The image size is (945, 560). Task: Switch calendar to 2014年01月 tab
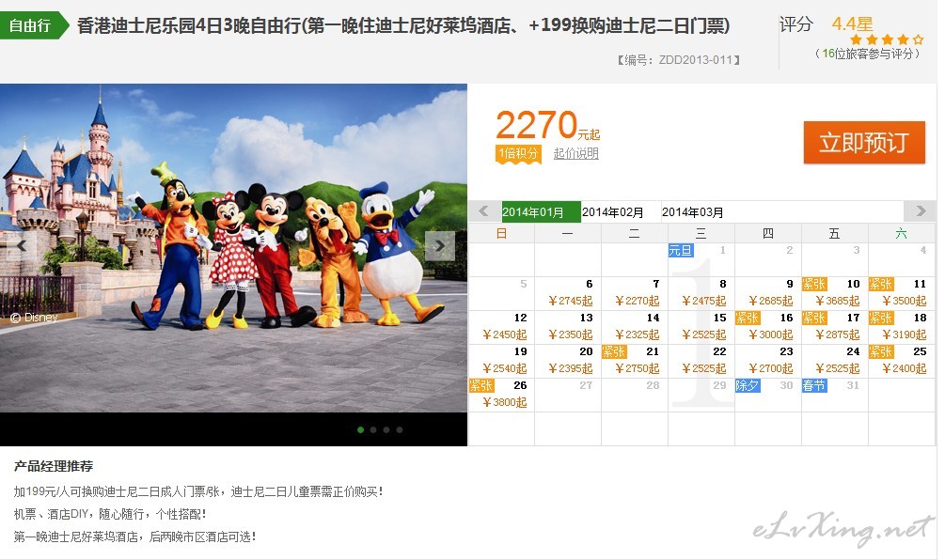point(542,212)
